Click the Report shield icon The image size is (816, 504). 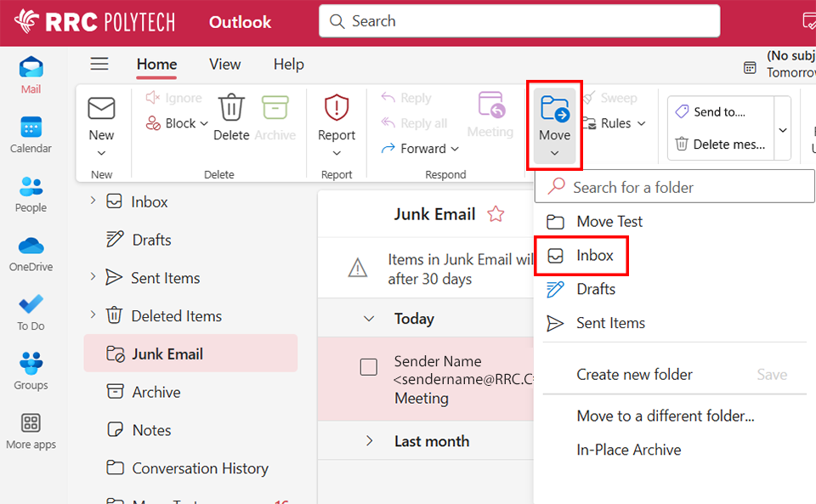(x=337, y=106)
